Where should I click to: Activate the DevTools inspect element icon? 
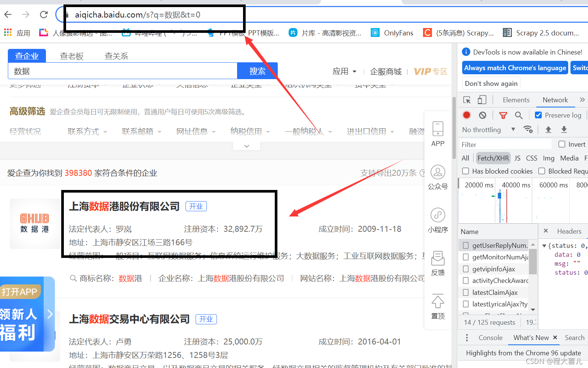coord(467,100)
